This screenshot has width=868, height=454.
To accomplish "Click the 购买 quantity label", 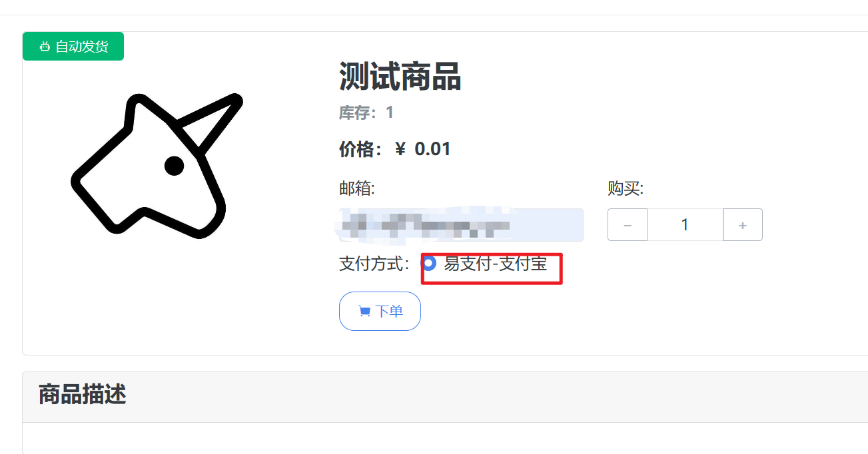I will [626, 189].
